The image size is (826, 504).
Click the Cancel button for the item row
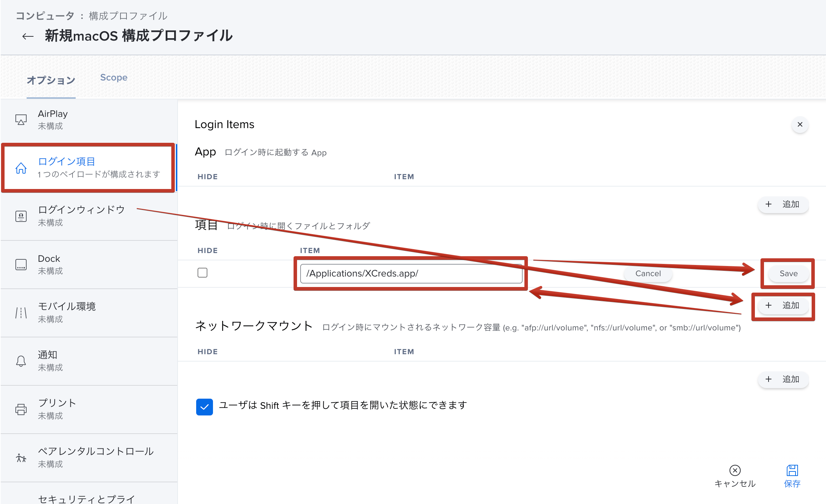point(648,274)
